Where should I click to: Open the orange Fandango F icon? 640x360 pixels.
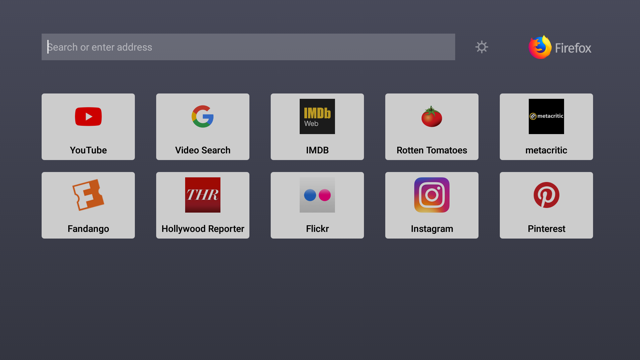click(88, 195)
